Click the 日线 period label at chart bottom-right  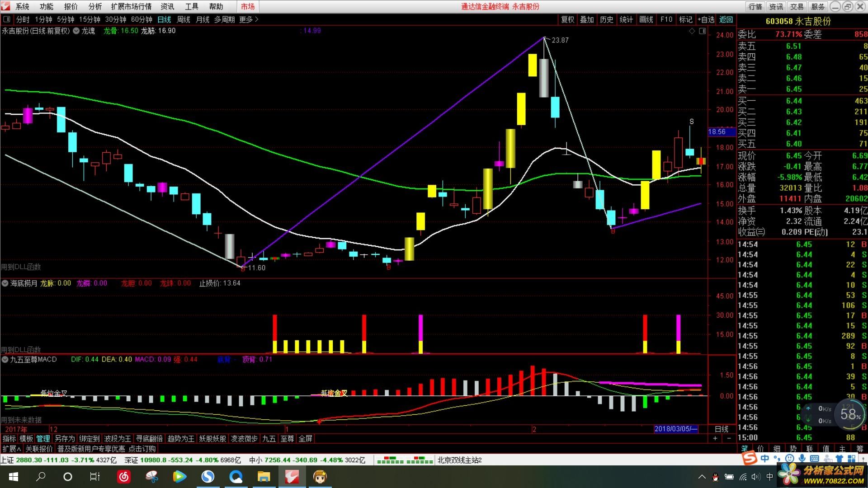coord(721,429)
